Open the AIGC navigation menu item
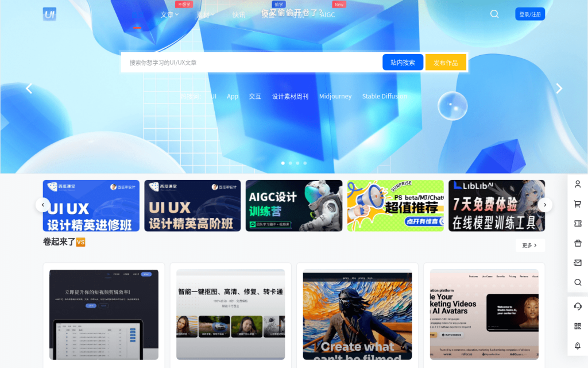Screen dimensions: 588x368 pyautogui.click(x=327, y=15)
